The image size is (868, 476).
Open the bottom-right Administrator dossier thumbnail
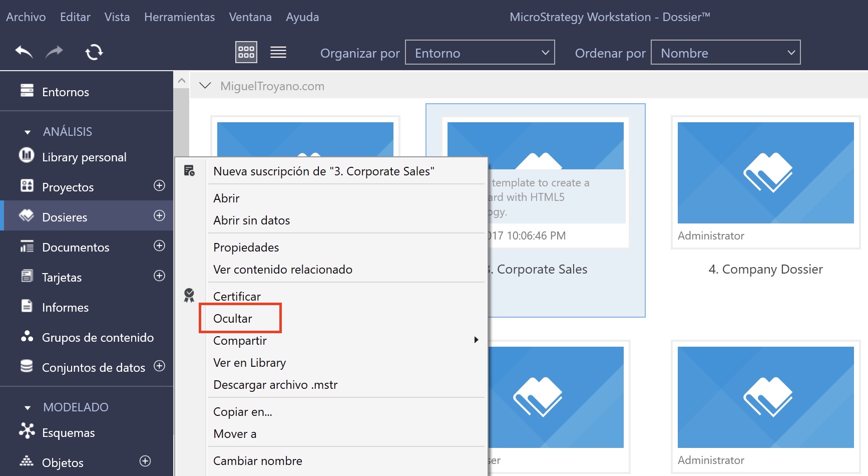coord(765,397)
